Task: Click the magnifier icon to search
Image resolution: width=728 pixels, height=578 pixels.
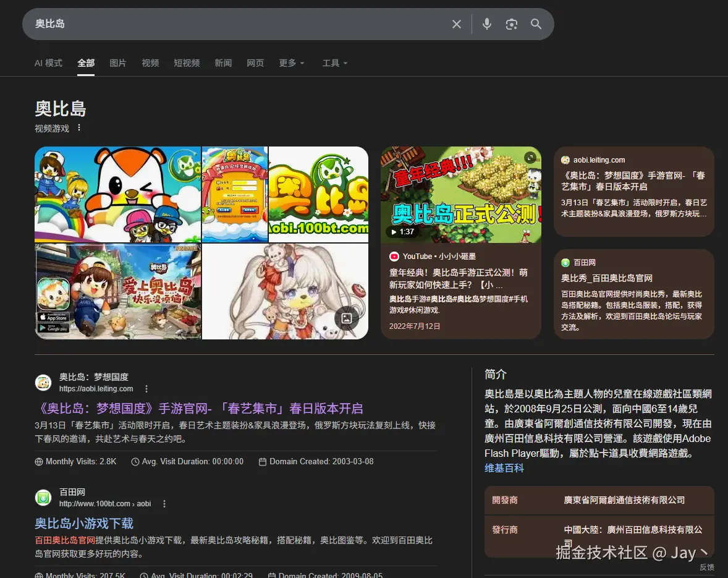Action: click(536, 24)
